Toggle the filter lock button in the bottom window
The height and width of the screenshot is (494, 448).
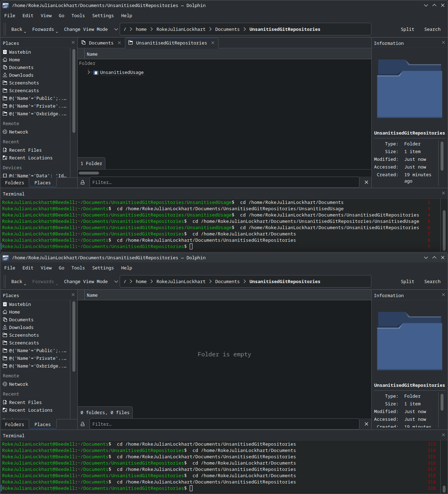click(83, 424)
